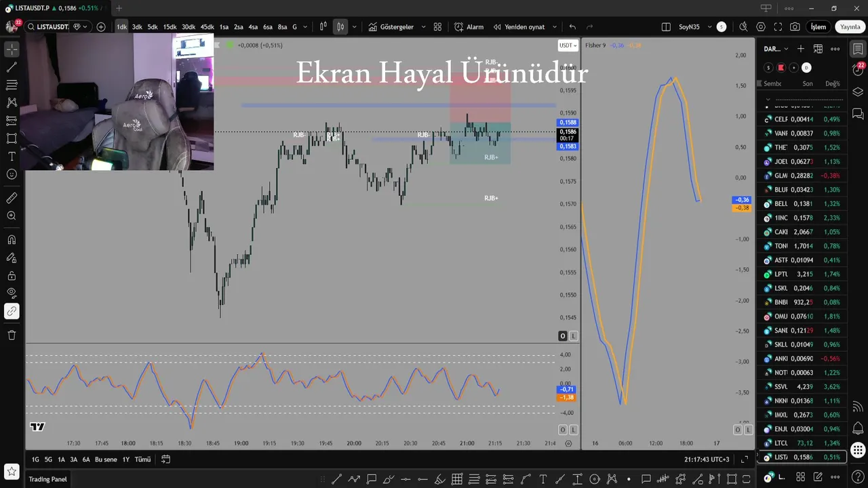This screenshot has height=488, width=868.
Task: Take a chart snapshot with camera icon
Action: click(795, 27)
